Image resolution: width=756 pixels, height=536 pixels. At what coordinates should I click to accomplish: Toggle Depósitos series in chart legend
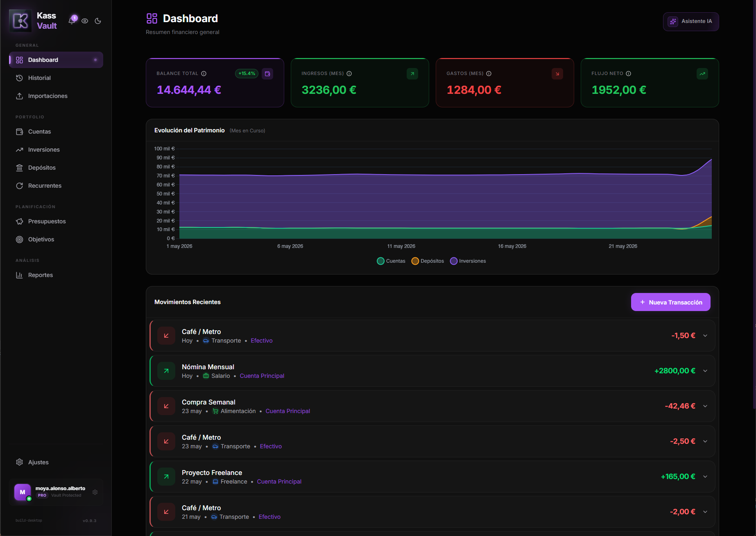[428, 261]
